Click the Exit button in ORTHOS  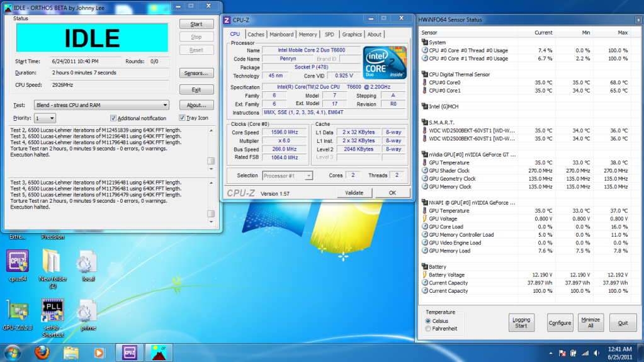pos(196,89)
